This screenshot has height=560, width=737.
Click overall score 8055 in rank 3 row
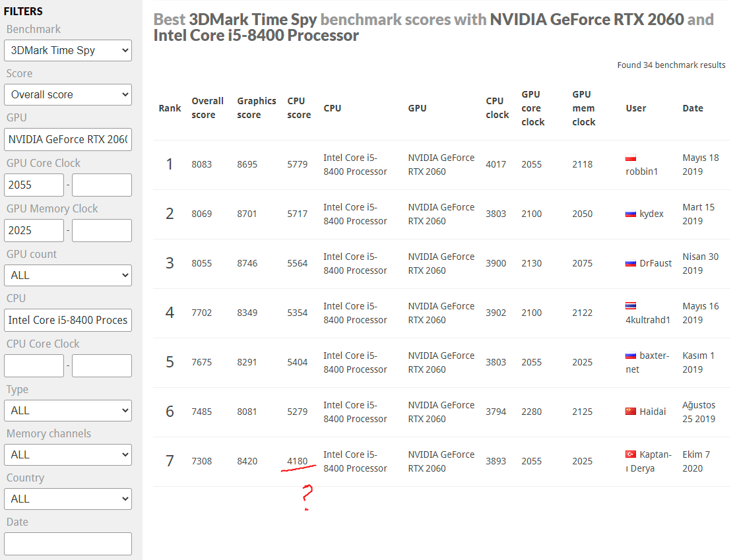(x=202, y=264)
